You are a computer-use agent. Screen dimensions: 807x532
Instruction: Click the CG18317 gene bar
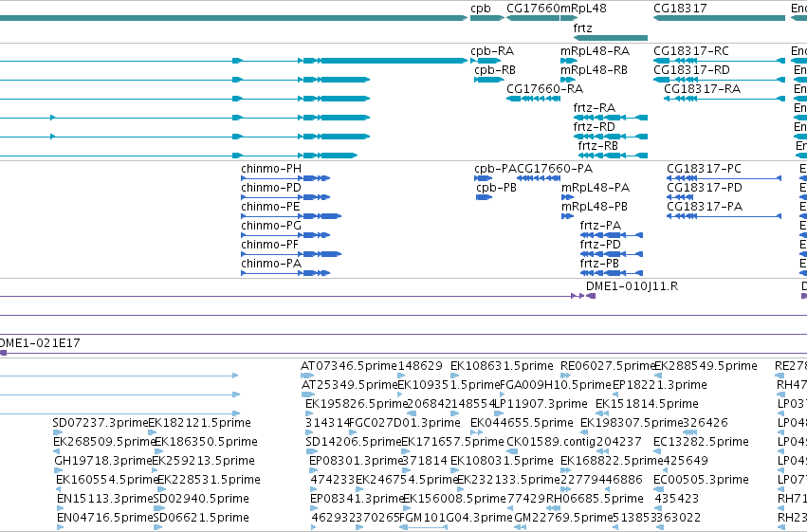719,18
